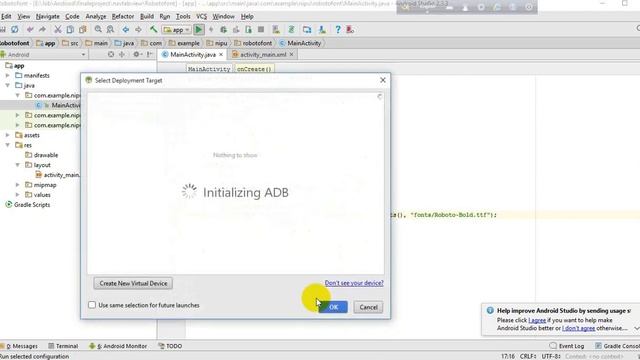Screen dimensions: 640x360
Task: Close the activity_main.xml tab
Action: pos(291,54)
